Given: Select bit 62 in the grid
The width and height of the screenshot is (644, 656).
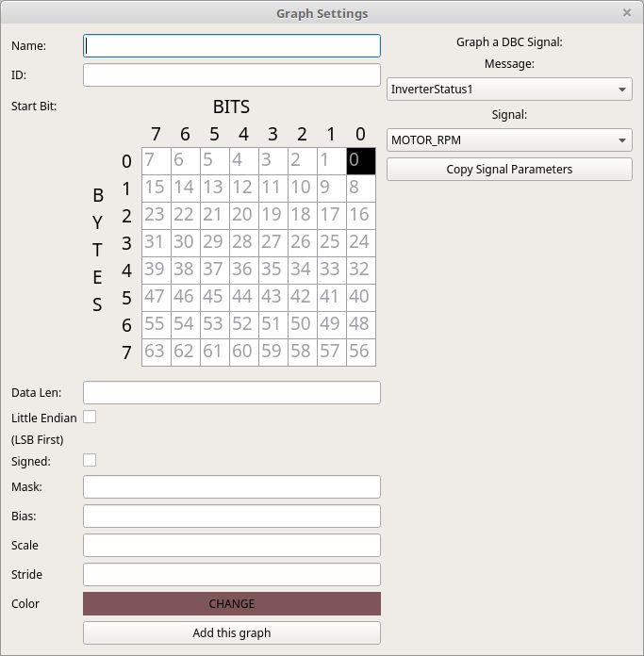Looking at the screenshot, I should (186, 353).
